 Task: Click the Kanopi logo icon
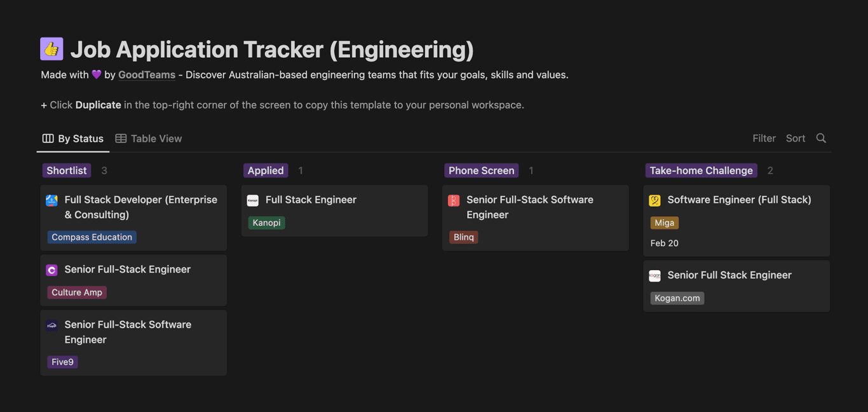click(x=253, y=200)
